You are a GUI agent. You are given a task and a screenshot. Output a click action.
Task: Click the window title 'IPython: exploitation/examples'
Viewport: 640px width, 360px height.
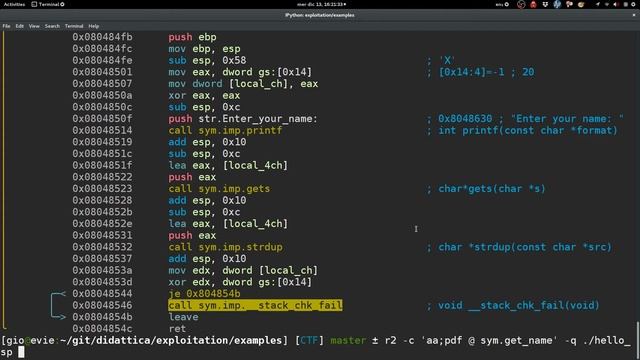(x=320, y=15)
